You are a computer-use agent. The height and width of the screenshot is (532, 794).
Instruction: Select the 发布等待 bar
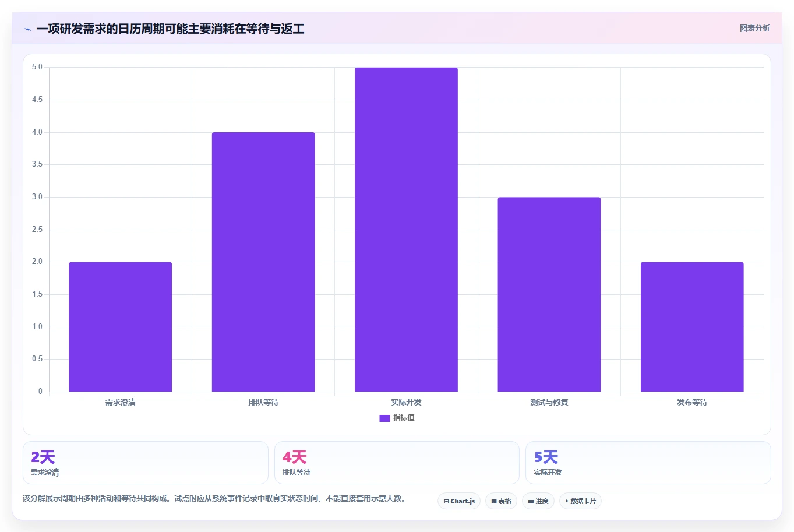(x=692, y=327)
